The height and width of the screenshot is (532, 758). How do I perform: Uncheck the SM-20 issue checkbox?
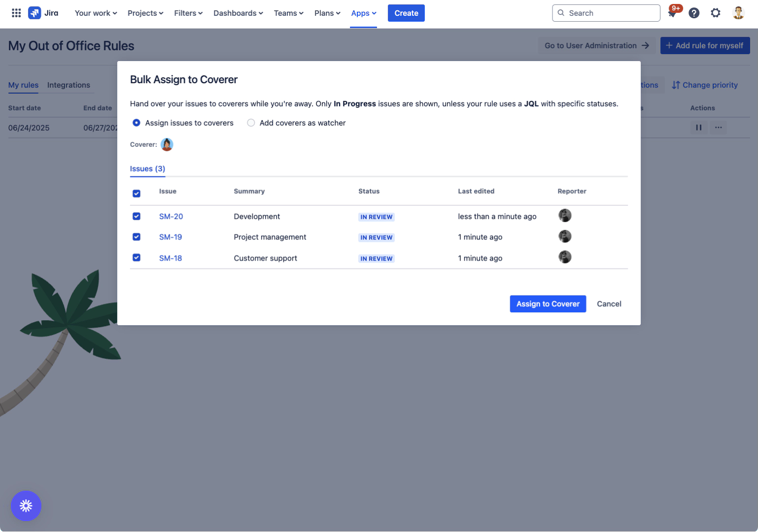[137, 216]
